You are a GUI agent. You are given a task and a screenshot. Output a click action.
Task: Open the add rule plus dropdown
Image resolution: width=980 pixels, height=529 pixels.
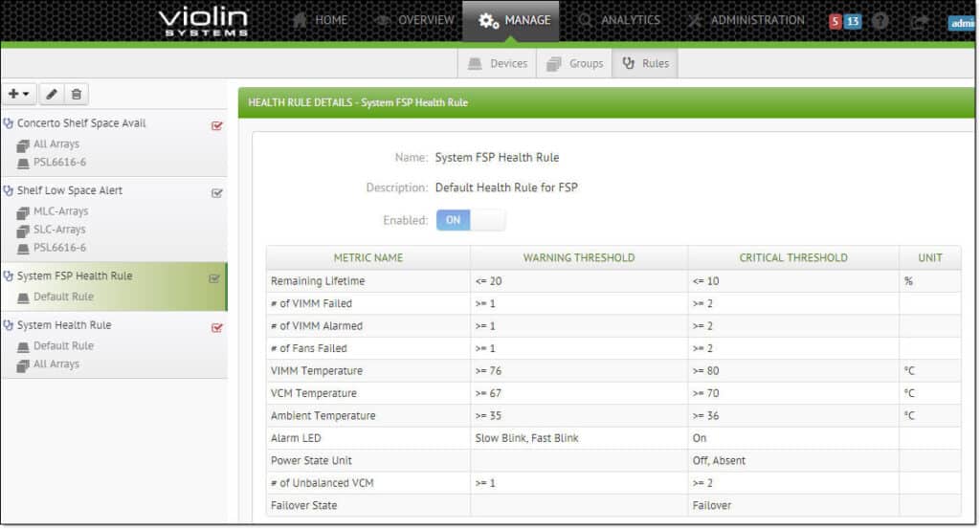coord(19,94)
